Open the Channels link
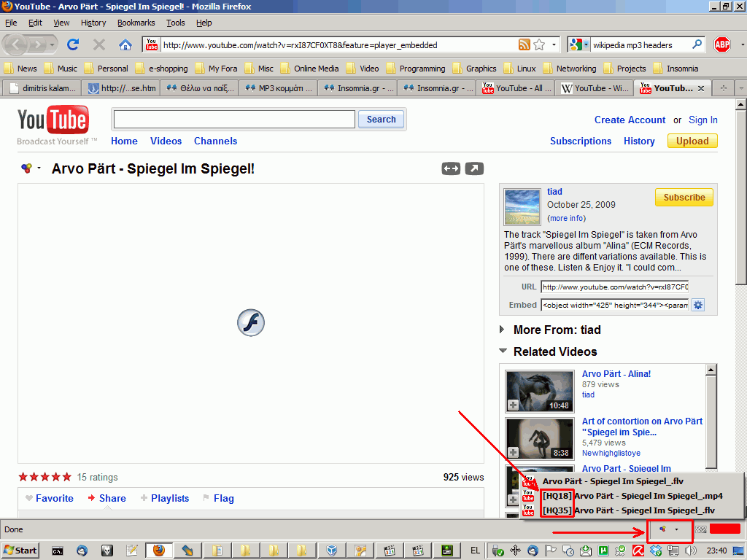This screenshot has height=560, width=747. pyautogui.click(x=215, y=141)
